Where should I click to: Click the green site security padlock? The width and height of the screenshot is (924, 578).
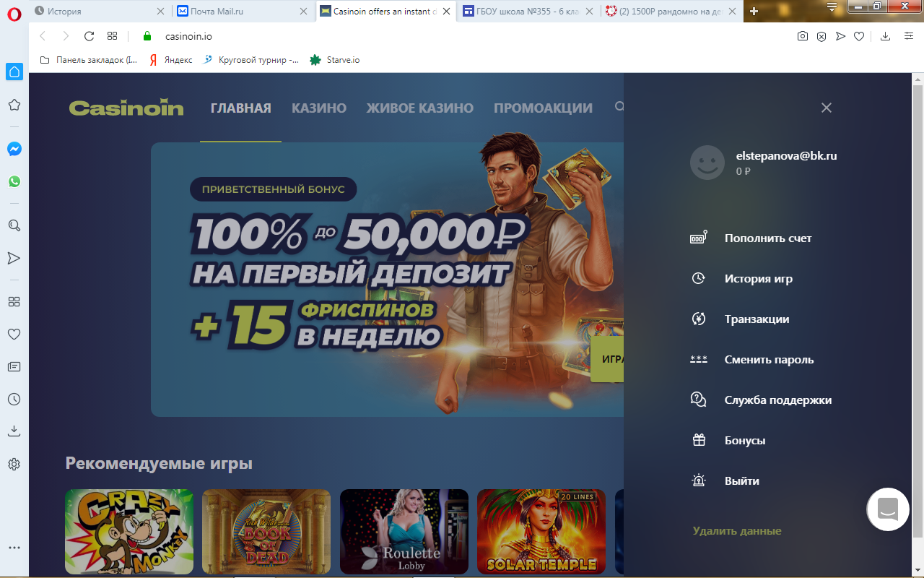tap(147, 36)
